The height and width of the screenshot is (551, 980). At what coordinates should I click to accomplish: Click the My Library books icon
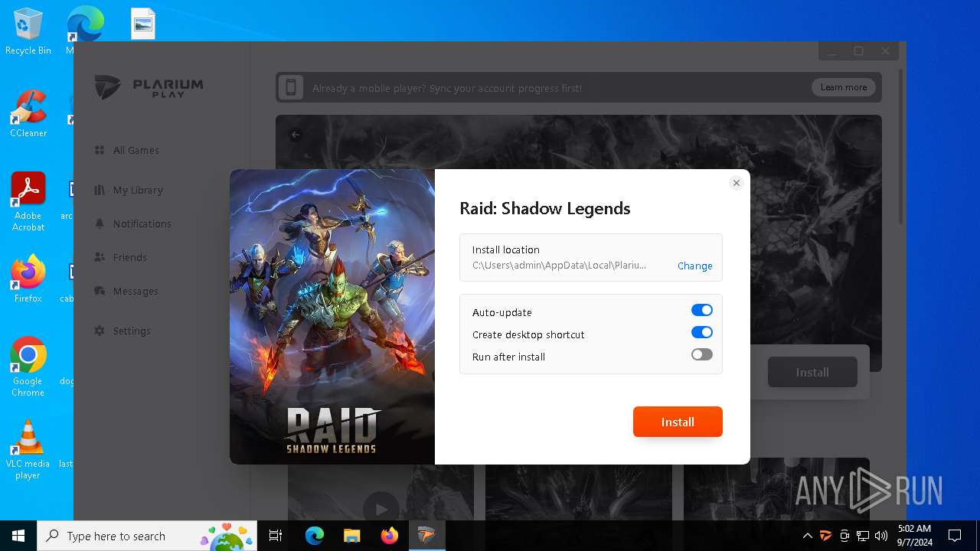tap(100, 190)
